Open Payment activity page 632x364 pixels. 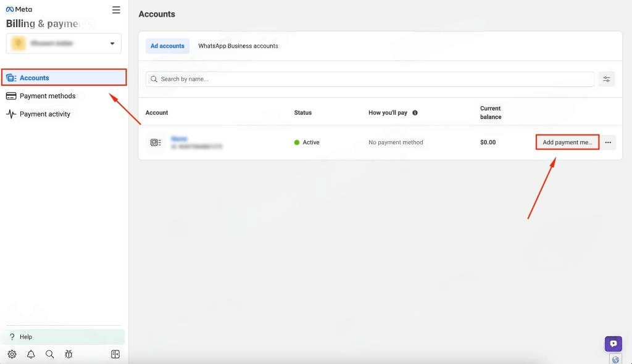tap(44, 114)
